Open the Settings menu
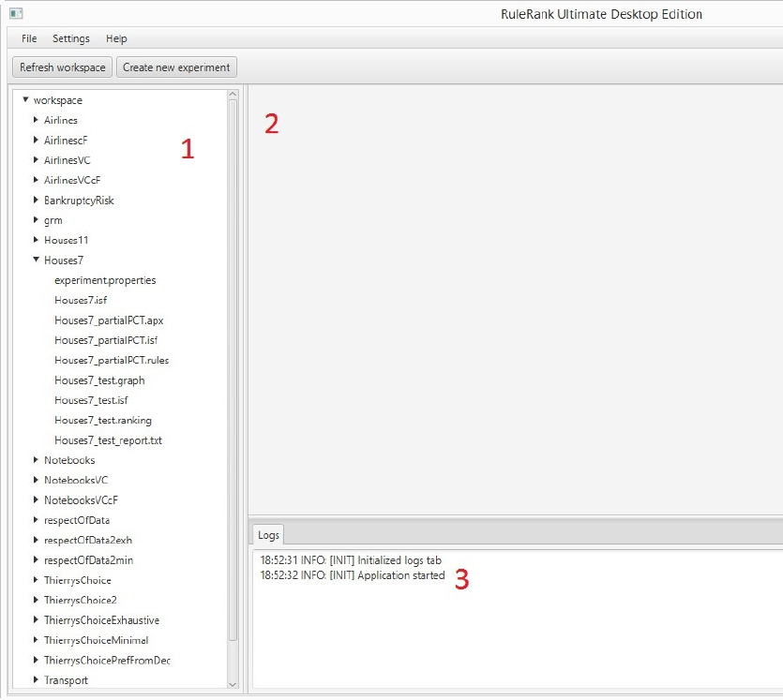The image size is (783, 700). 71,38
